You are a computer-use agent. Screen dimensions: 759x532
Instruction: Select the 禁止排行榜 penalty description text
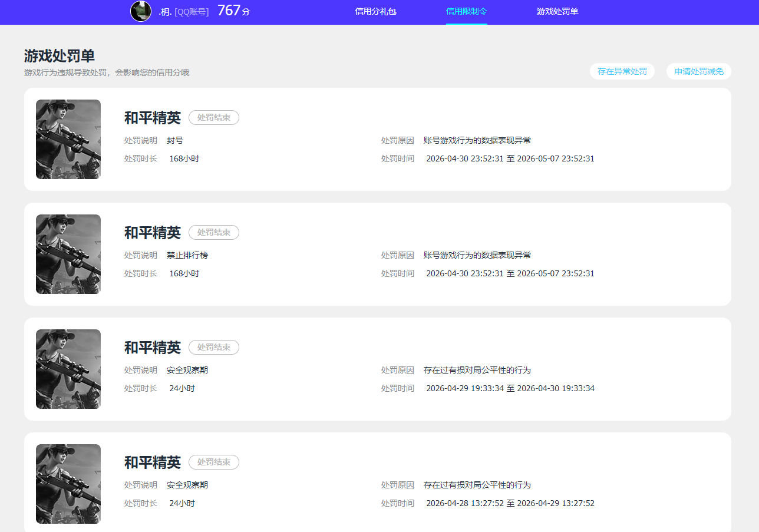point(187,255)
